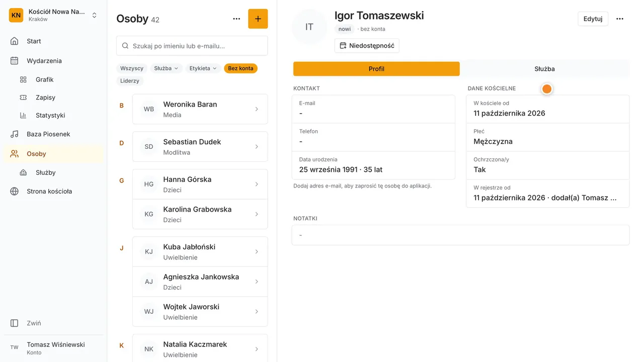Open Wydarzenia section
The width and height of the screenshot is (644, 362).
(53, 61)
